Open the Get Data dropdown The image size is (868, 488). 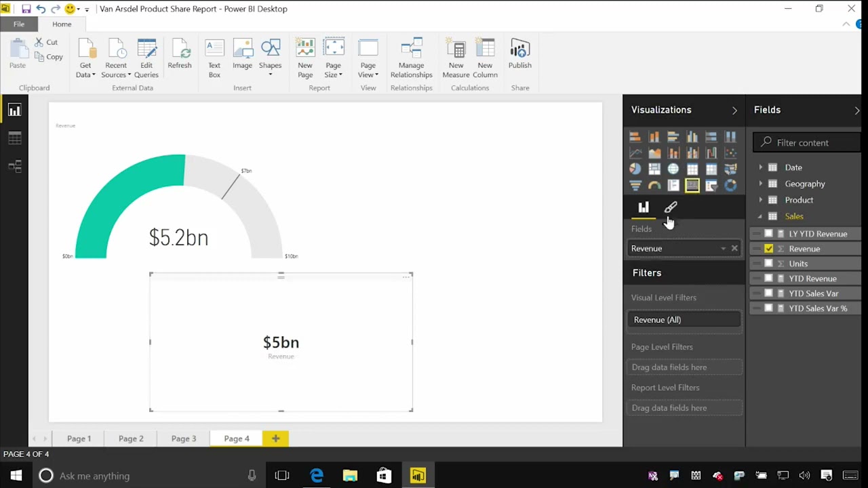85,59
